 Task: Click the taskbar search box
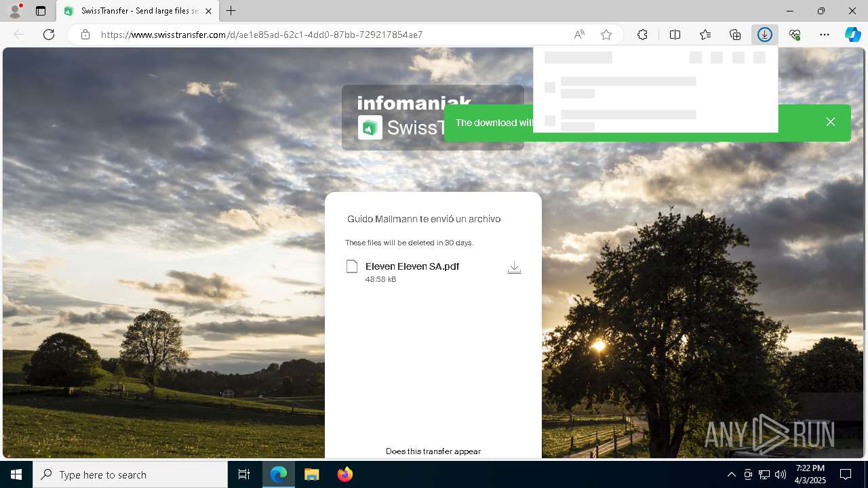[130, 474]
